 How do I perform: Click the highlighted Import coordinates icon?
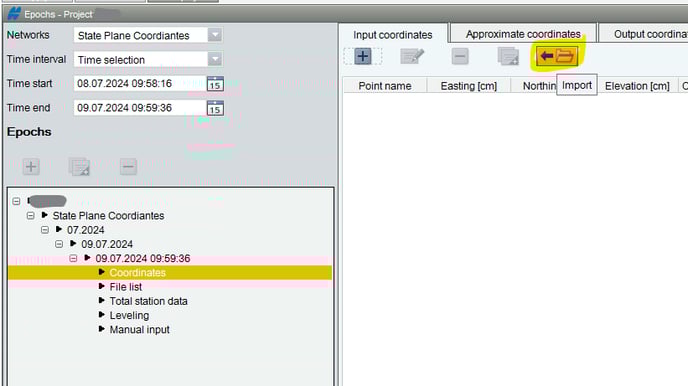[557, 56]
